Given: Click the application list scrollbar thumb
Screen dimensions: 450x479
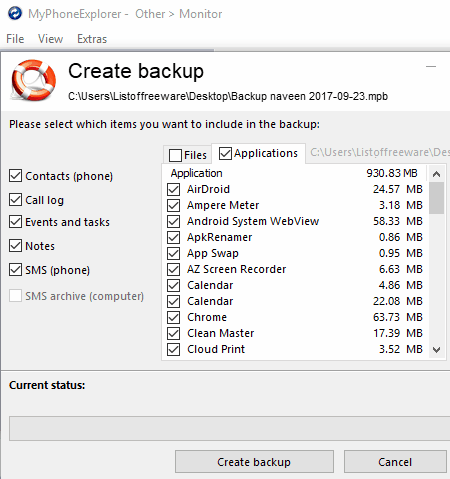Looking at the screenshot, I should 436,198.
